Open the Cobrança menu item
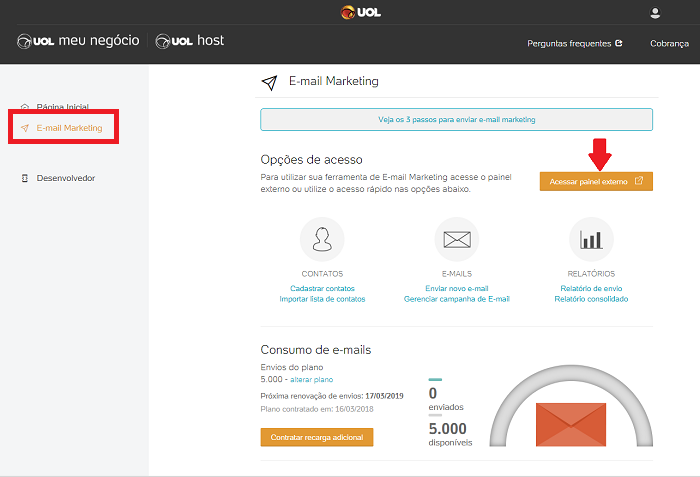The width and height of the screenshot is (700, 477). [x=669, y=43]
